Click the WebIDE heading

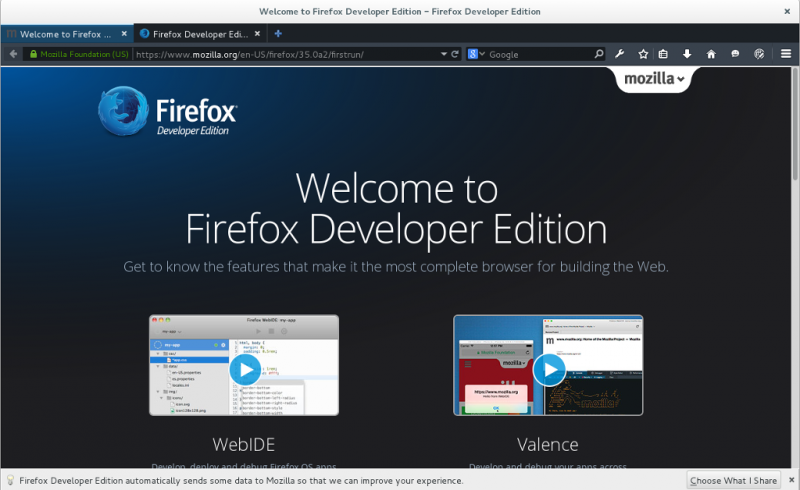(x=244, y=445)
